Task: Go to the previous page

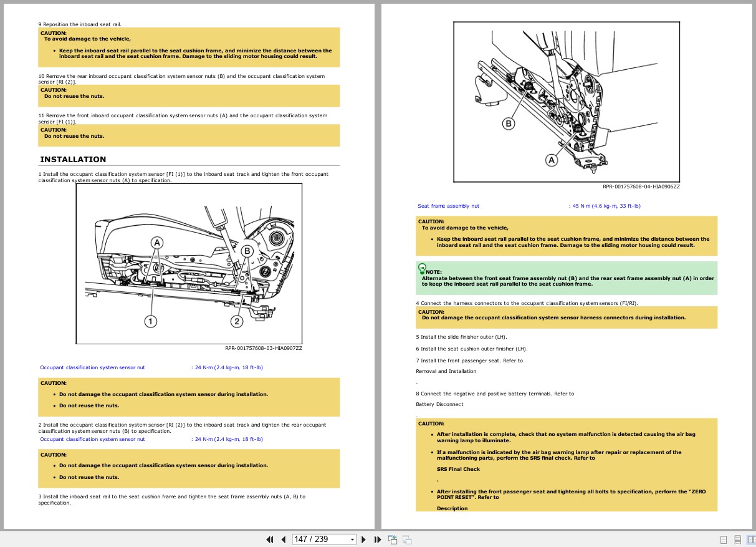Action: pos(284,540)
